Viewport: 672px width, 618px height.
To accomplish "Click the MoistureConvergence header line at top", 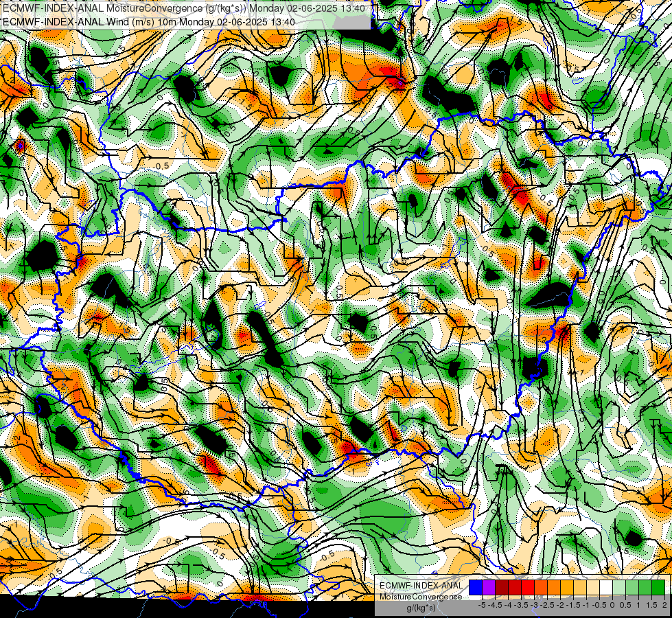I will 184,8.
